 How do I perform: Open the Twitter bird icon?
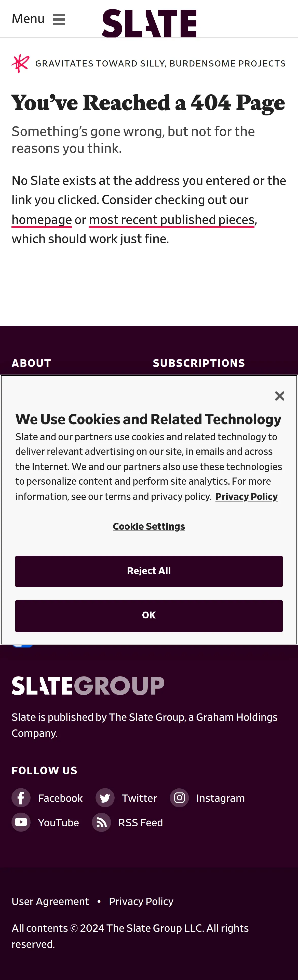tap(105, 798)
